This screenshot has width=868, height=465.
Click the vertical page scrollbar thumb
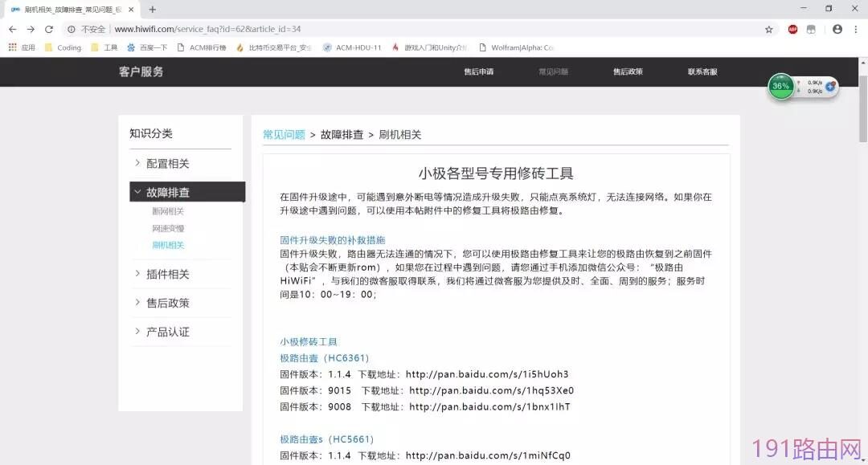point(862,108)
